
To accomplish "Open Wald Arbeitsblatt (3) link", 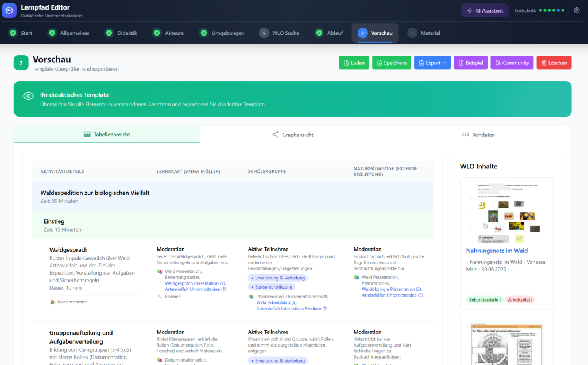I will pos(277,302).
